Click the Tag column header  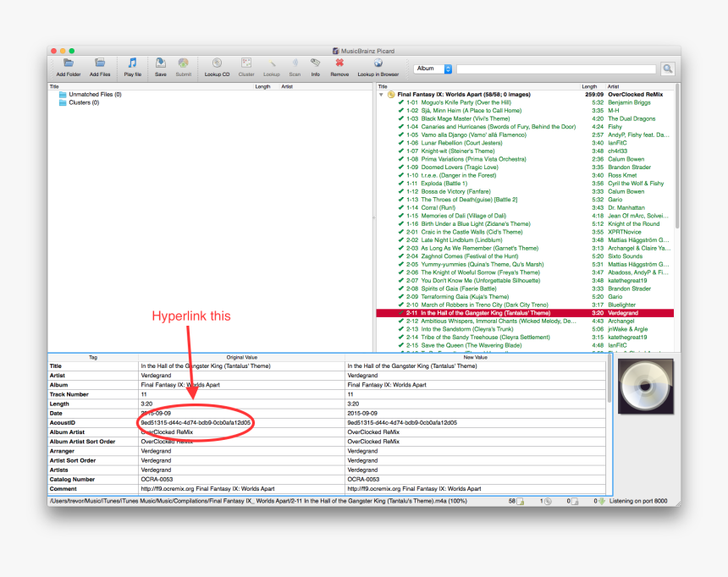(93, 357)
